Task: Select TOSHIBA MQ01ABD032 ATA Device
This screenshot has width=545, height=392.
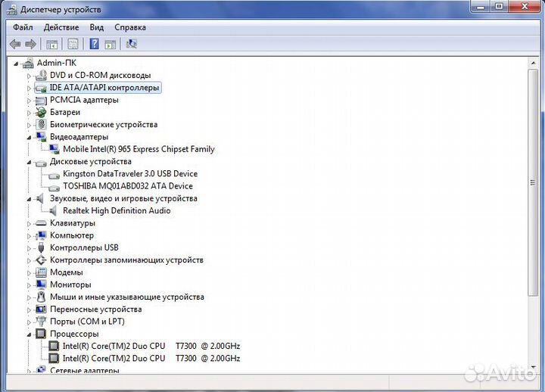Action: pyautogui.click(x=128, y=186)
